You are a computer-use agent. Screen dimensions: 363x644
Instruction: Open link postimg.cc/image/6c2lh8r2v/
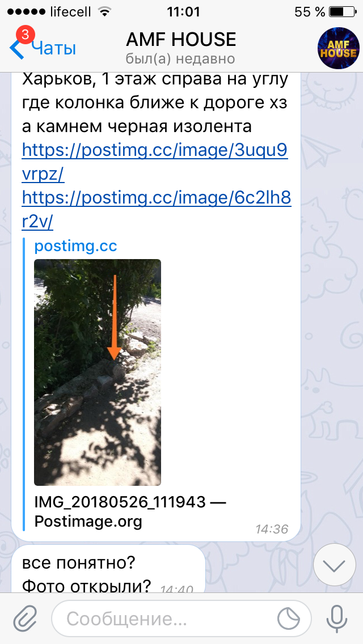pos(156,209)
